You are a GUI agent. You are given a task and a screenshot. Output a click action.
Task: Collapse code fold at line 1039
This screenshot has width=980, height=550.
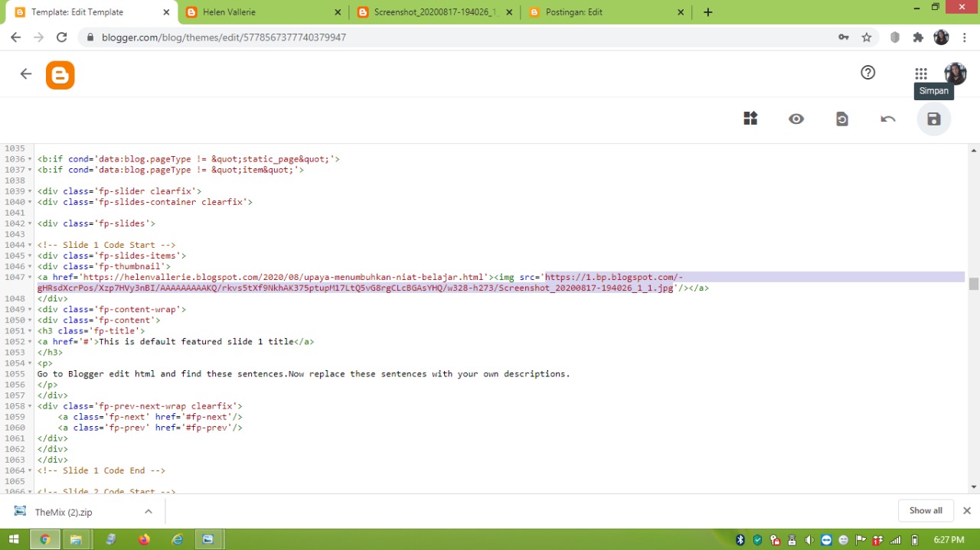tap(30, 191)
